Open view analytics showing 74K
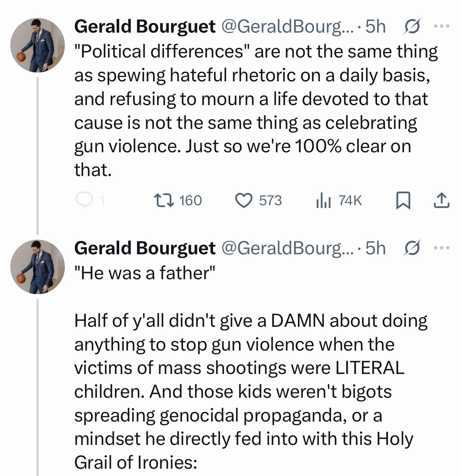Viewport: 462px width, 476px height. click(323, 200)
